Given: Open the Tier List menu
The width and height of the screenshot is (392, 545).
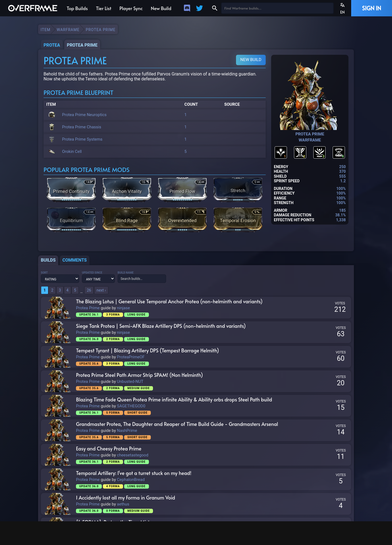Looking at the screenshot, I should tap(103, 8).
